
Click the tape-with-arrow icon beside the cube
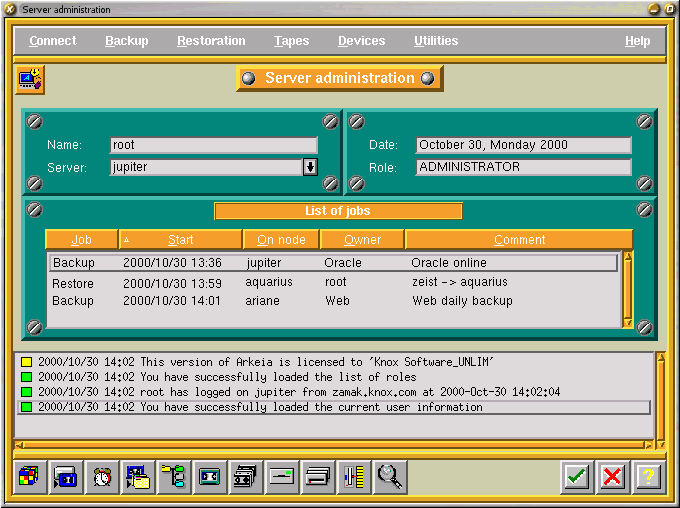click(66, 477)
